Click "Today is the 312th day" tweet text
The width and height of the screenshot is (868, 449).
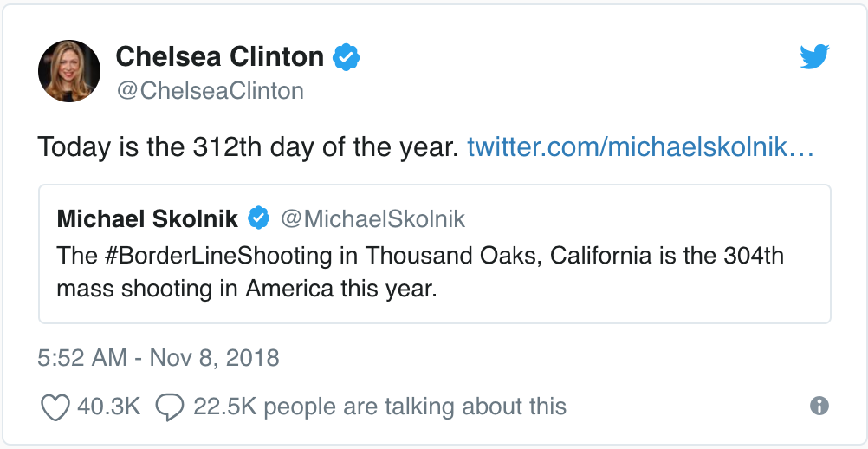point(247,147)
